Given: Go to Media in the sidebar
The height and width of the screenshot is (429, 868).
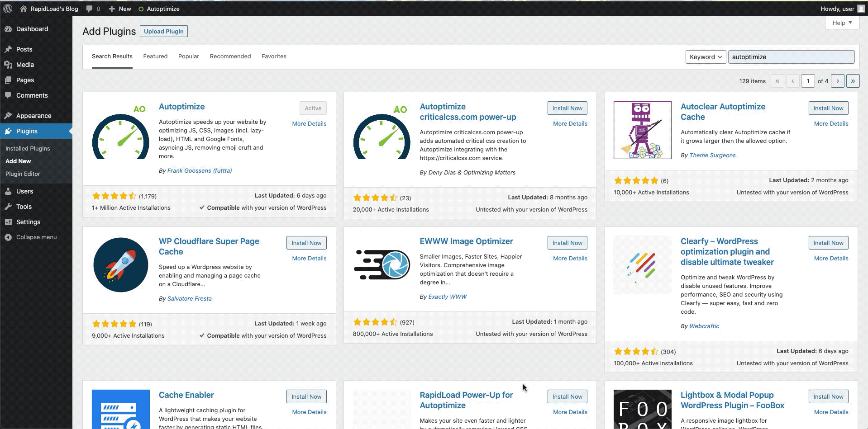Looking at the screenshot, I should click(25, 65).
